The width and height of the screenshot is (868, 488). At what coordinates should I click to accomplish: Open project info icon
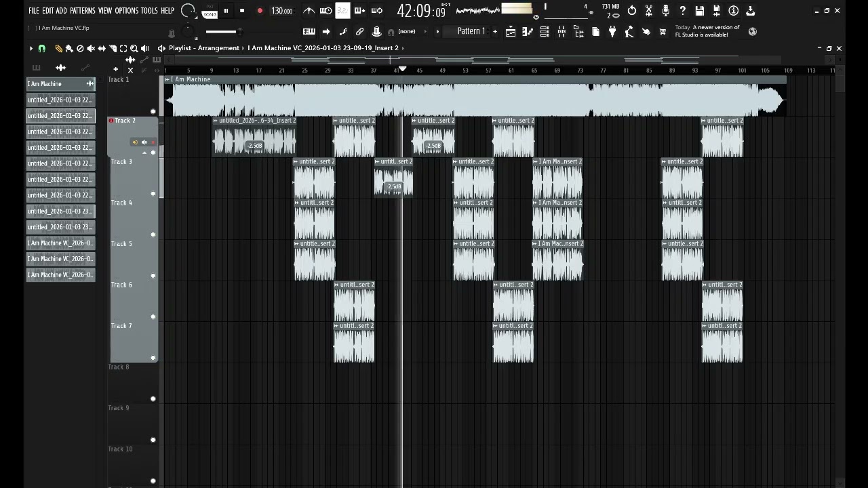(734, 11)
